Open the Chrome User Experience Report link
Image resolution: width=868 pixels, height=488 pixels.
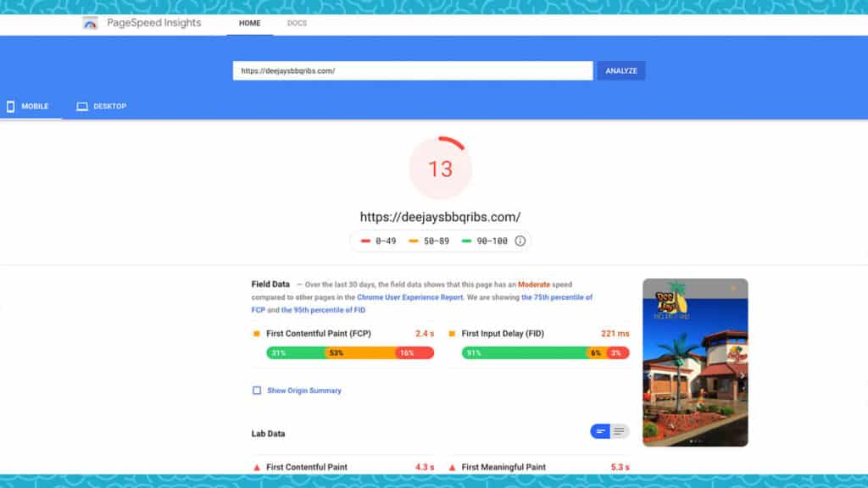click(x=409, y=298)
